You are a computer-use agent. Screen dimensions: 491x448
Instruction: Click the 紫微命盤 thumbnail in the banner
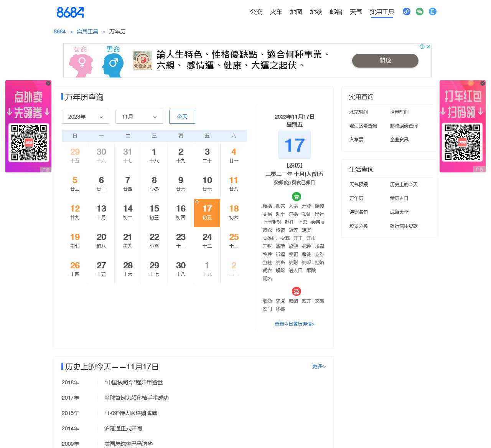click(x=143, y=61)
